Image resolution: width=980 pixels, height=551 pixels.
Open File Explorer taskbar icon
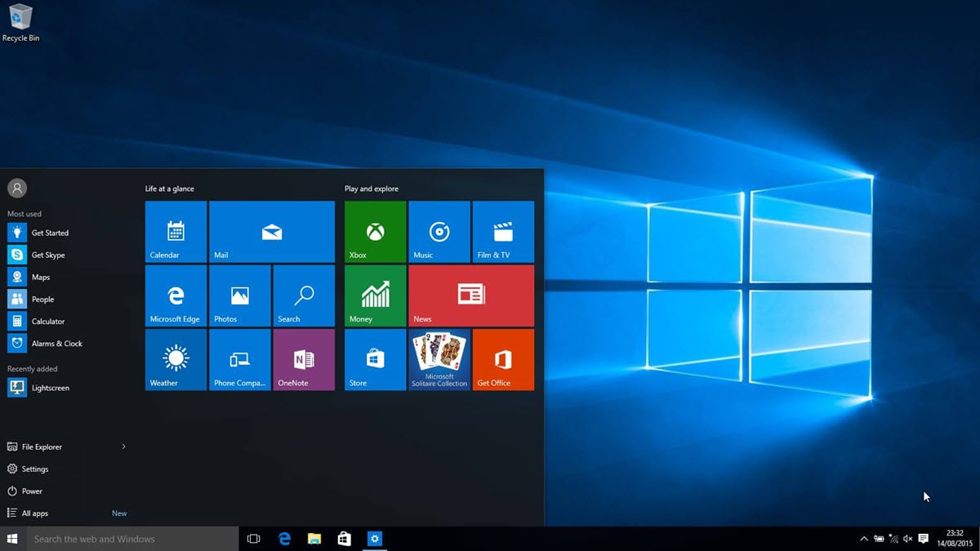tap(314, 539)
